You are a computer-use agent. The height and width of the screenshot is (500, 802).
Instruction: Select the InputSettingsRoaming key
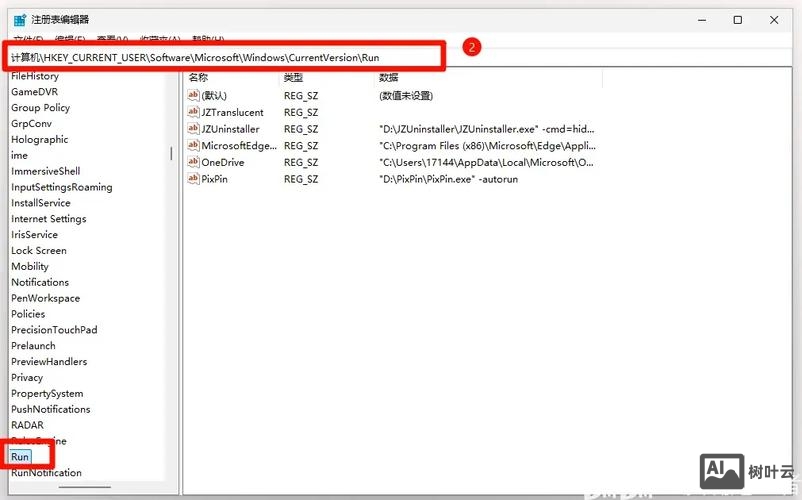tap(62, 187)
